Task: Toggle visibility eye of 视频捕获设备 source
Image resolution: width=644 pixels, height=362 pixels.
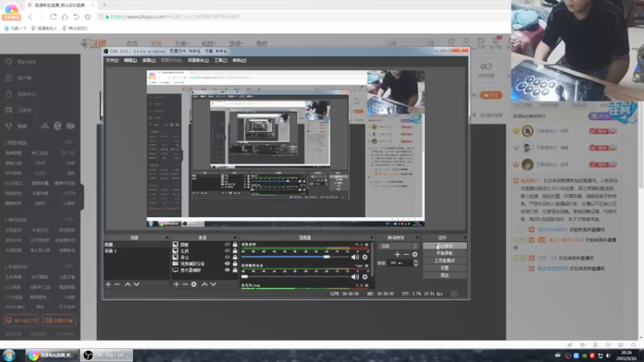Action: (x=227, y=264)
